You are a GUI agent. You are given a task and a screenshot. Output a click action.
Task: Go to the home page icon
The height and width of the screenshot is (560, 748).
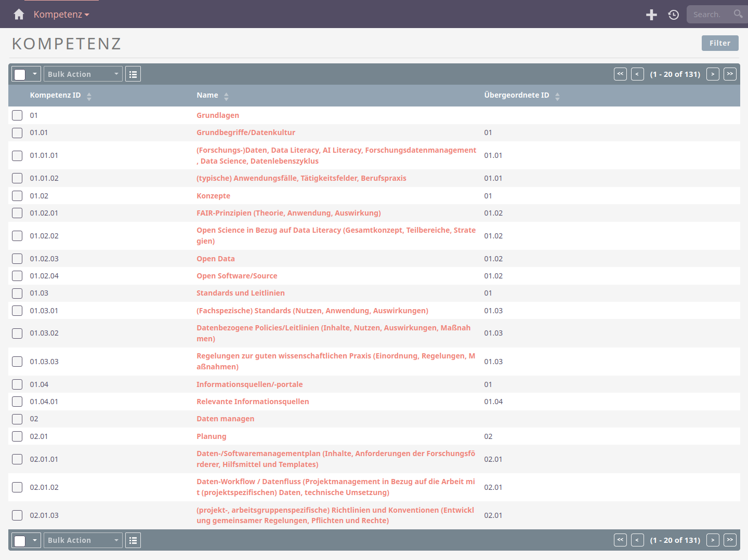pyautogui.click(x=19, y=15)
